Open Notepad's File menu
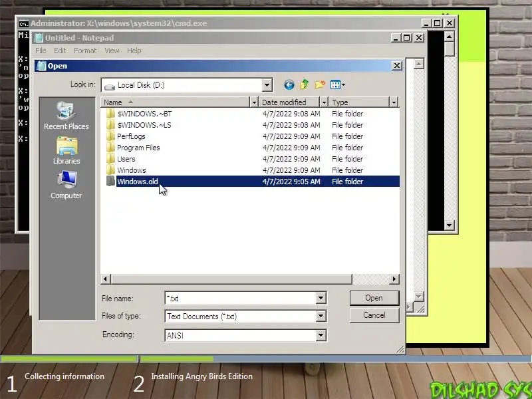Image resolution: width=532 pixels, height=399 pixels. (x=41, y=51)
